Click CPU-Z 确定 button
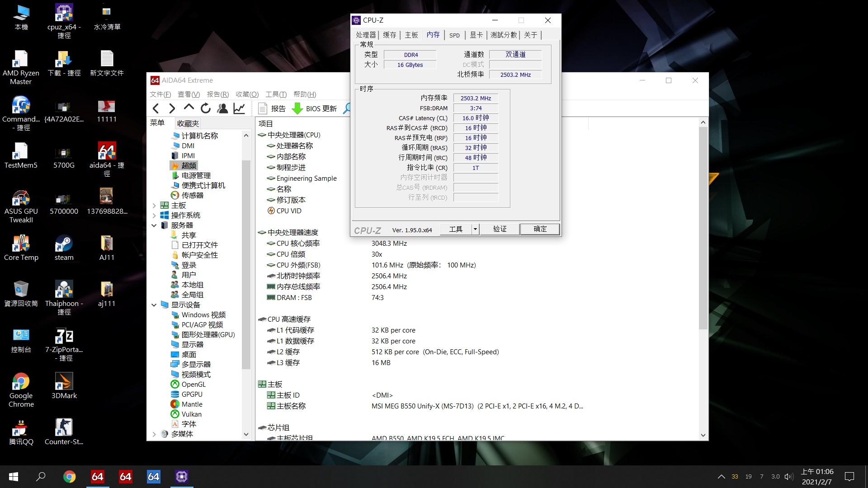868x488 pixels. [x=540, y=229]
